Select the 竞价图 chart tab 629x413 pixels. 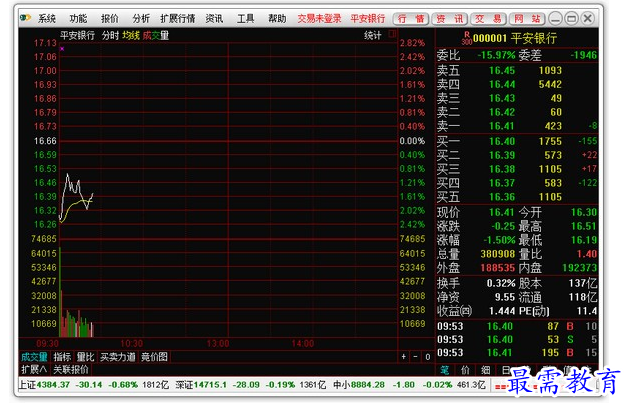click(x=154, y=357)
